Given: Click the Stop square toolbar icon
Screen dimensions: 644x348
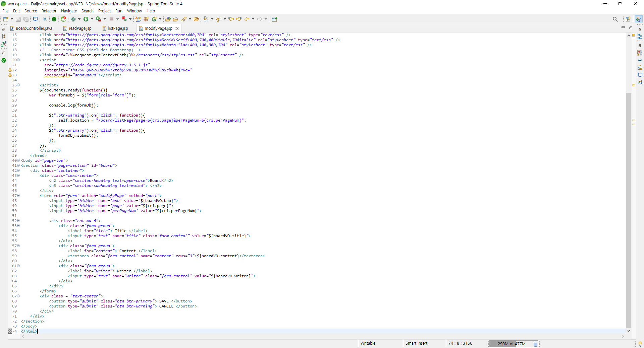Looking at the screenshot, I should (x=111, y=19).
